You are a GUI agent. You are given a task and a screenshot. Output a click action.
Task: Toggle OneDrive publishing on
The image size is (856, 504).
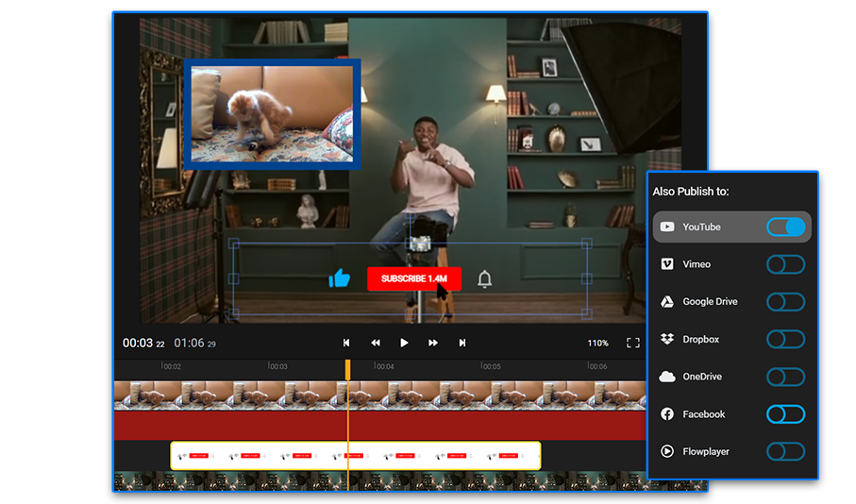[x=785, y=377]
